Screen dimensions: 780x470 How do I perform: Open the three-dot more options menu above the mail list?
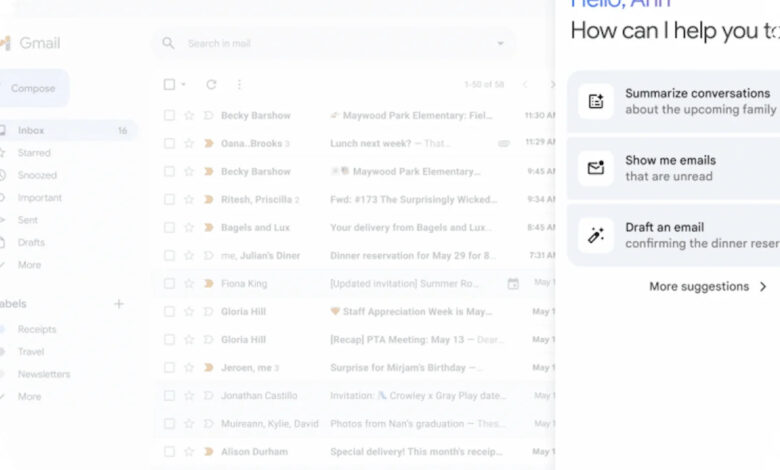coord(239,85)
